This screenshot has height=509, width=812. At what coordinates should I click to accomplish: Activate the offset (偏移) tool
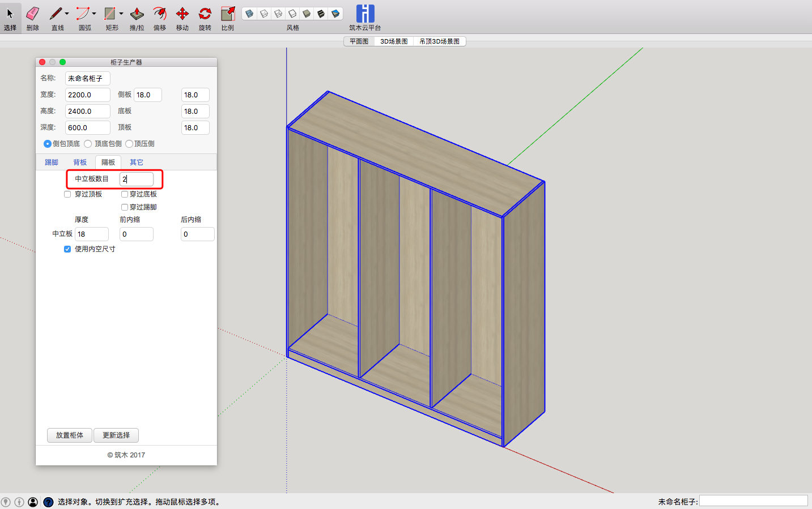(x=160, y=14)
